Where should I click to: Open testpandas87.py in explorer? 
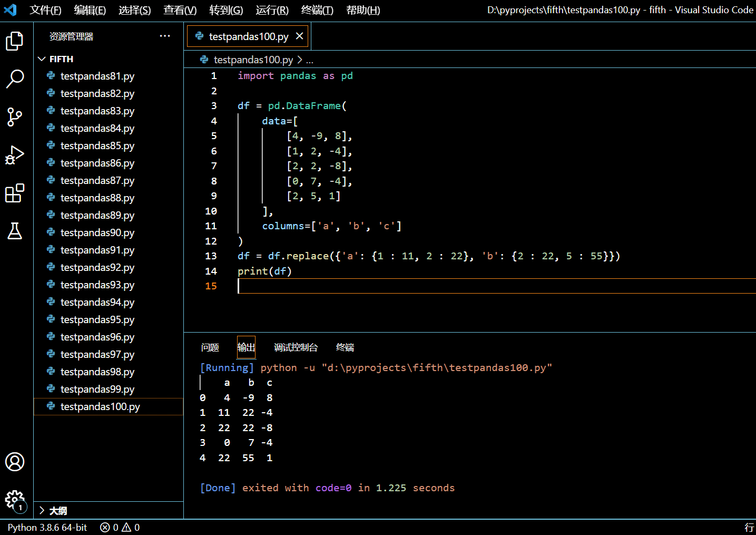[x=109, y=180]
